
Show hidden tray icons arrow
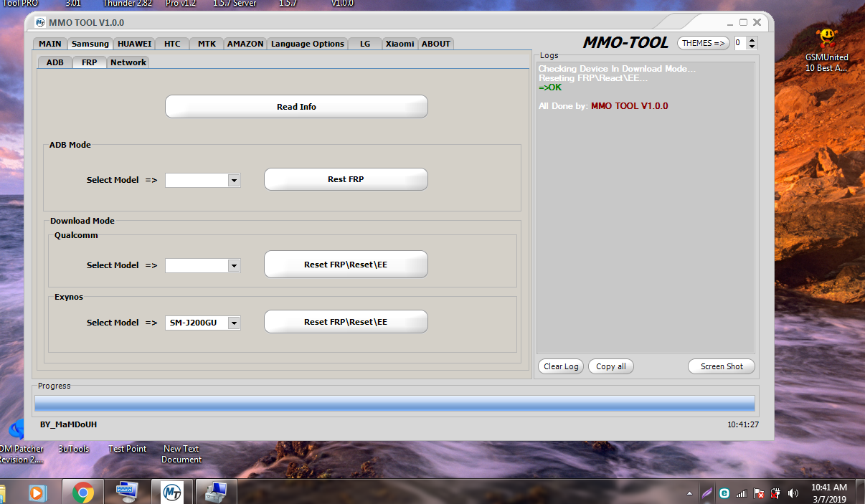[x=690, y=493]
